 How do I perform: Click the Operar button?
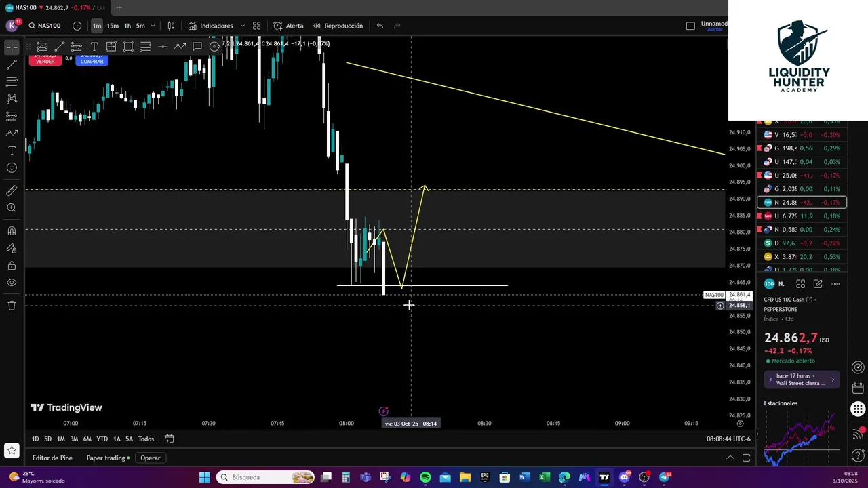pyautogui.click(x=151, y=457)
